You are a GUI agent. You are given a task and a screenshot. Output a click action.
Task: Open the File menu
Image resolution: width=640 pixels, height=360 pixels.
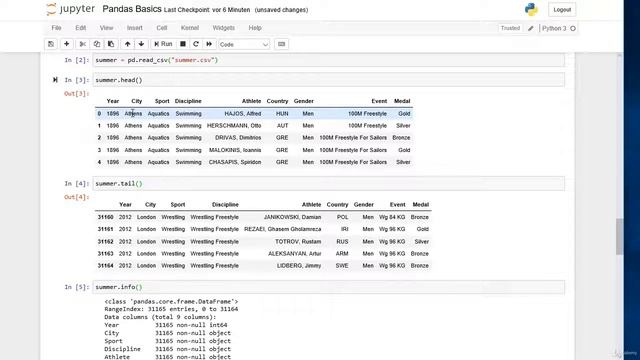pyautogui.click(x=56, y=28)
